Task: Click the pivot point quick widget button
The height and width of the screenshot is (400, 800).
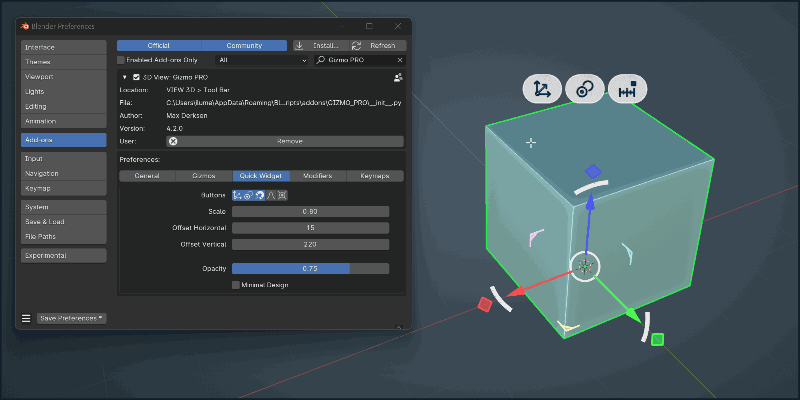Action: pyautogui.click(x=584, y=89)
